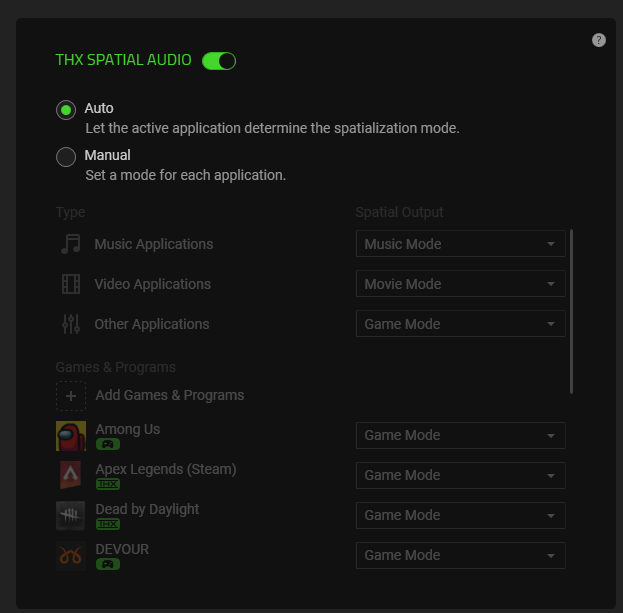Turn off the THX Spatial Audio switch
Image resolution: width=623 pixels, height=613 pixels.
tap(218, 61)
